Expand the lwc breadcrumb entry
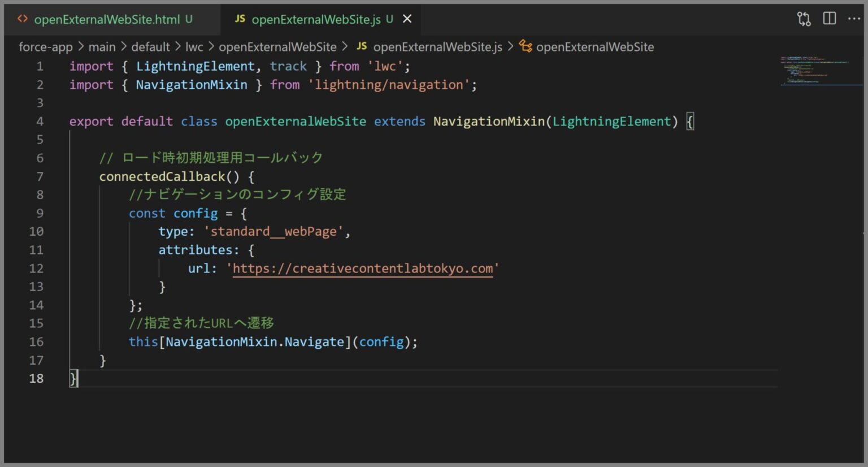Image resolution: width=868 pixels, height=467 pixels. tap(194, 46)
